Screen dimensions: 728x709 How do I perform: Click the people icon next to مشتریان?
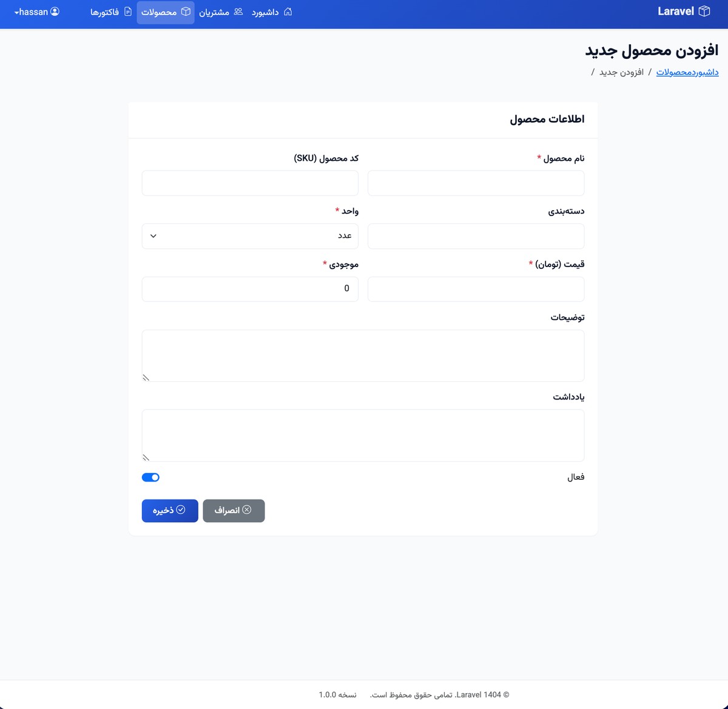(238, 11)
